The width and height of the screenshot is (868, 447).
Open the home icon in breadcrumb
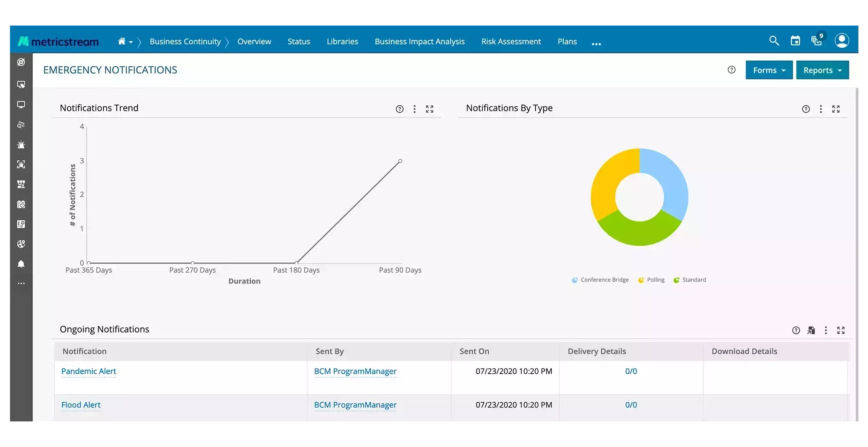click(122, 41)
